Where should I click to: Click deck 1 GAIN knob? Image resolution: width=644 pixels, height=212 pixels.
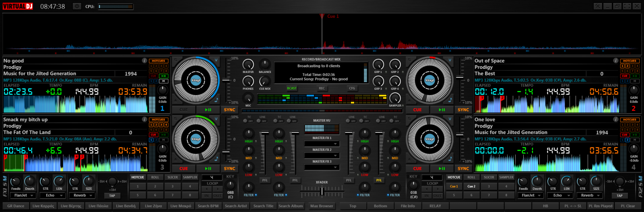point(163,90)
